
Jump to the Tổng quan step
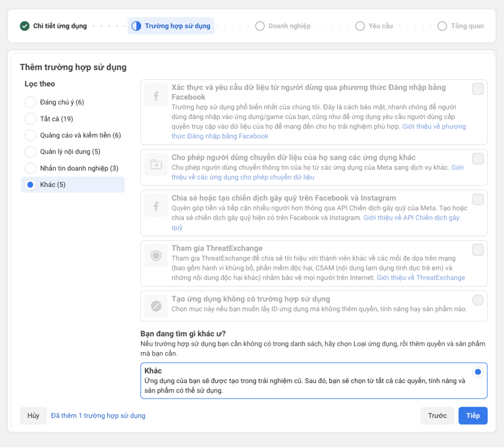[x=461, y=26]
